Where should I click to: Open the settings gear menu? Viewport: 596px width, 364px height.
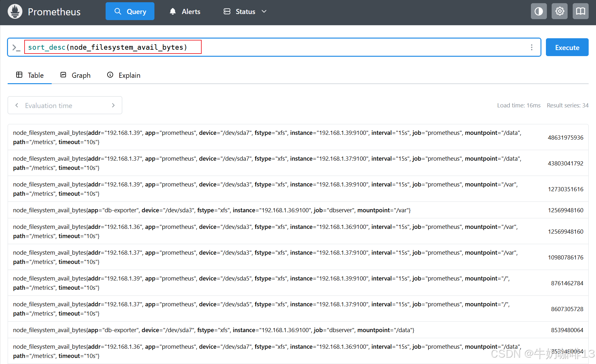tap(560, 11)
